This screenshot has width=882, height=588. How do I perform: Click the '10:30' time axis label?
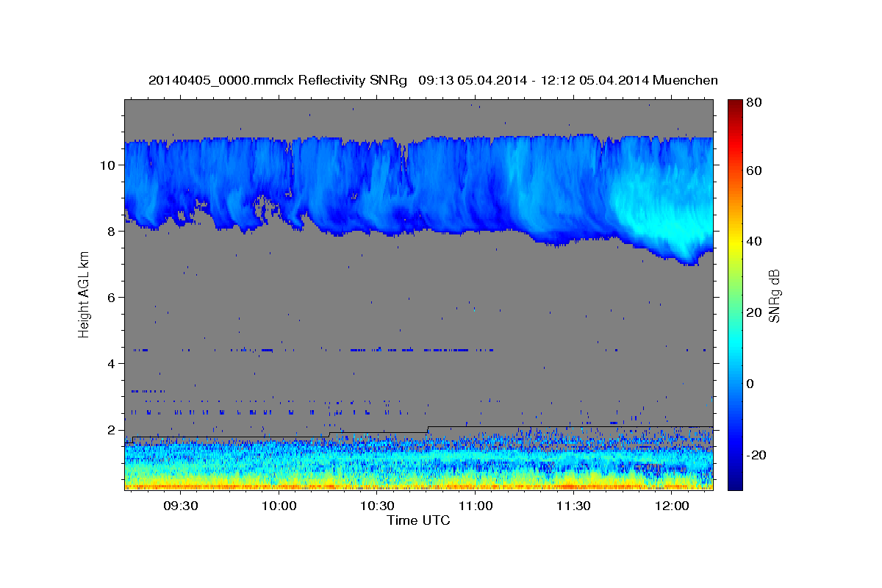[x=377, y=506]
